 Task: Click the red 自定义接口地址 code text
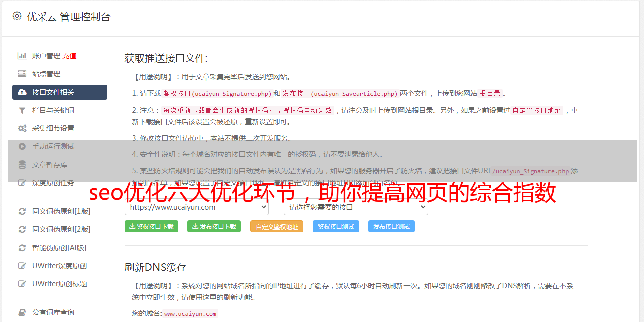[x=537, y=110]
